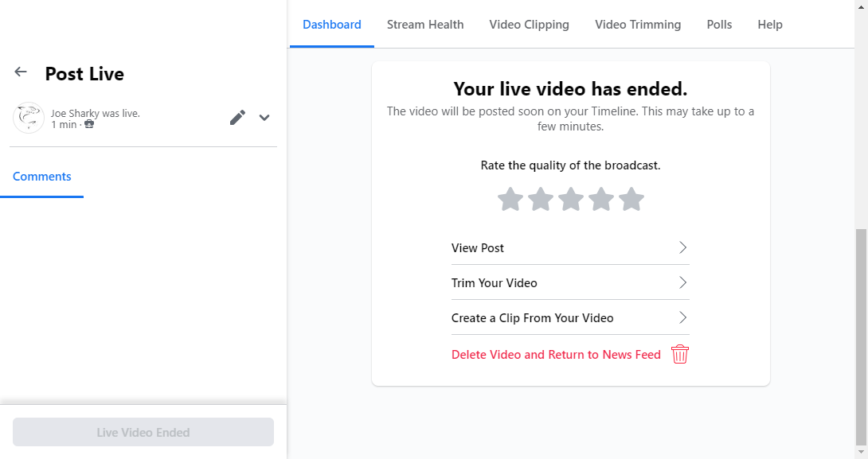Open the Help section
Image resolution: width=868 pixels, height=459 pixels.
click(x=769, y=24)
